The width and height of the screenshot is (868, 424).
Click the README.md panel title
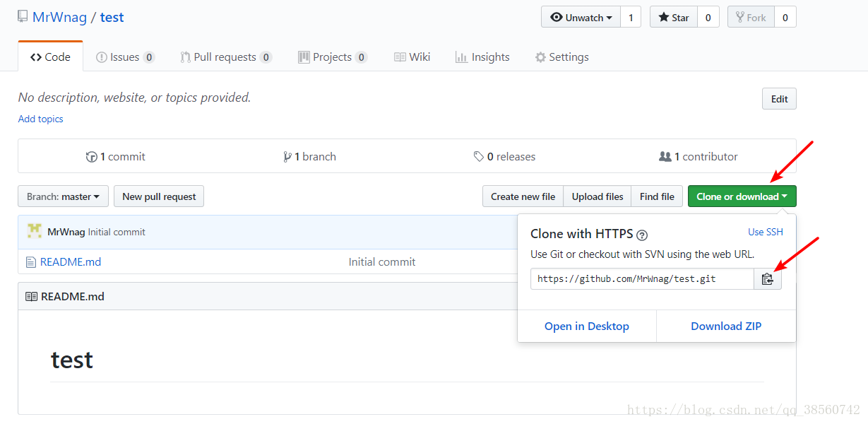tap(73, 297)
